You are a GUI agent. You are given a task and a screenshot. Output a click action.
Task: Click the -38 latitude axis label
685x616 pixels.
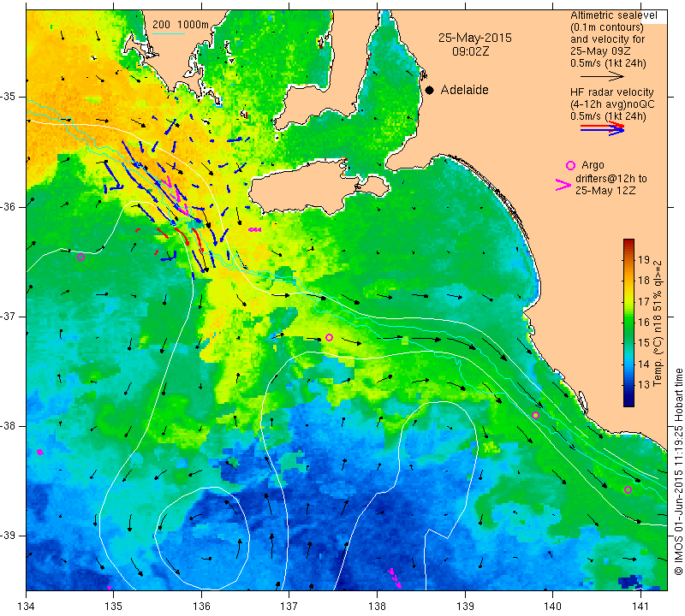pos(8,426)
